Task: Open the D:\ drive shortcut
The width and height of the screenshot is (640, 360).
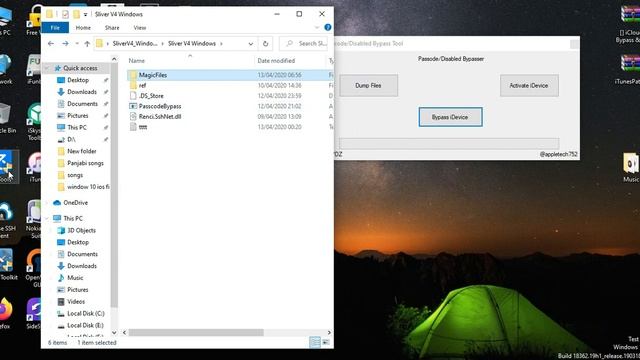Action: pyautogui.click(x=71, y=139)
